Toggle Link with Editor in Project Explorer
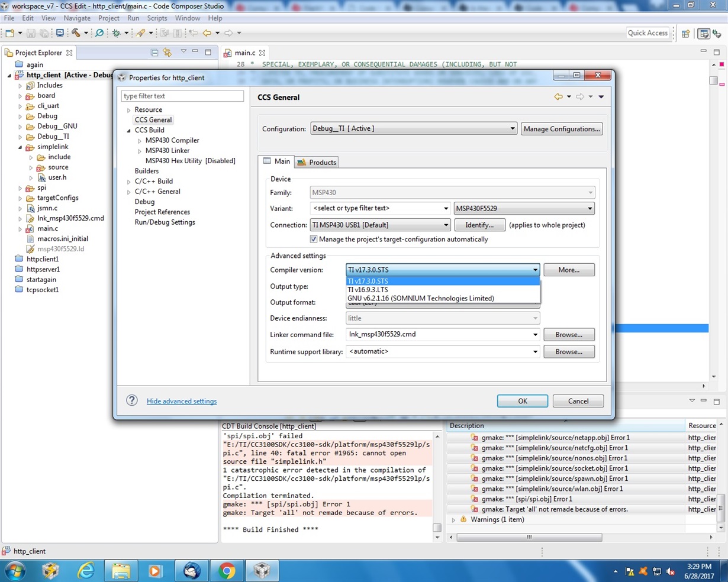 tap(167, 53)
